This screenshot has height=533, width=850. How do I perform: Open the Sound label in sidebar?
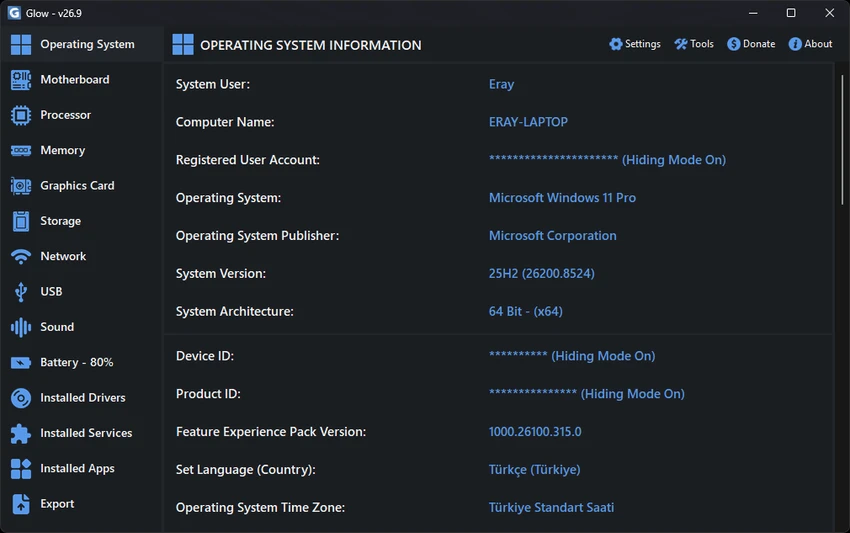tap(57, 327)
